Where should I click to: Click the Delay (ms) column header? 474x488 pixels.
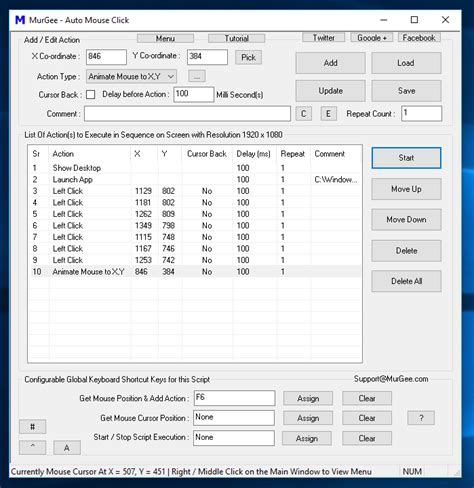tap(254, 154)
